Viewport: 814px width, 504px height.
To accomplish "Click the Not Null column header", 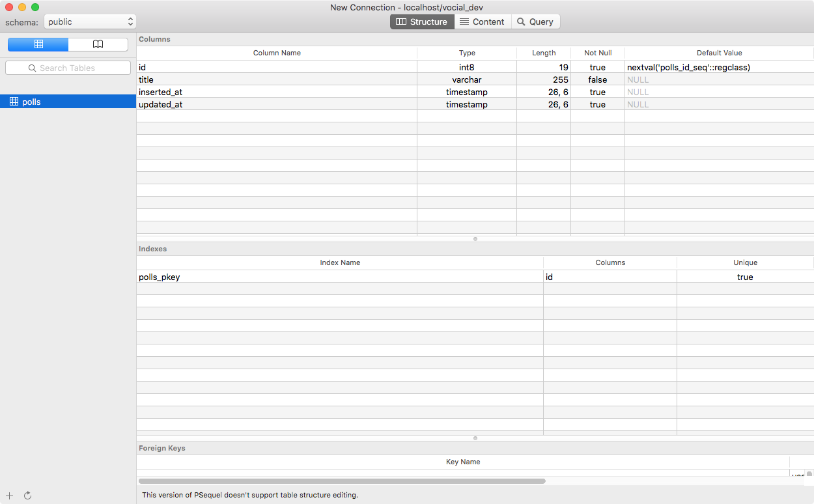I will tap(597, 53).
